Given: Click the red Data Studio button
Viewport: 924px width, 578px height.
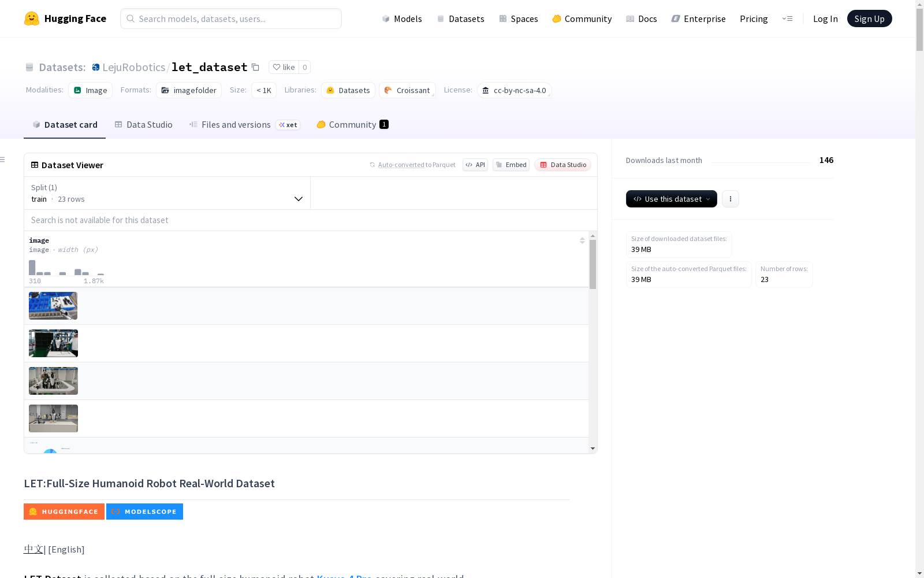Looking at the screenshot, I should pos(563,165).
